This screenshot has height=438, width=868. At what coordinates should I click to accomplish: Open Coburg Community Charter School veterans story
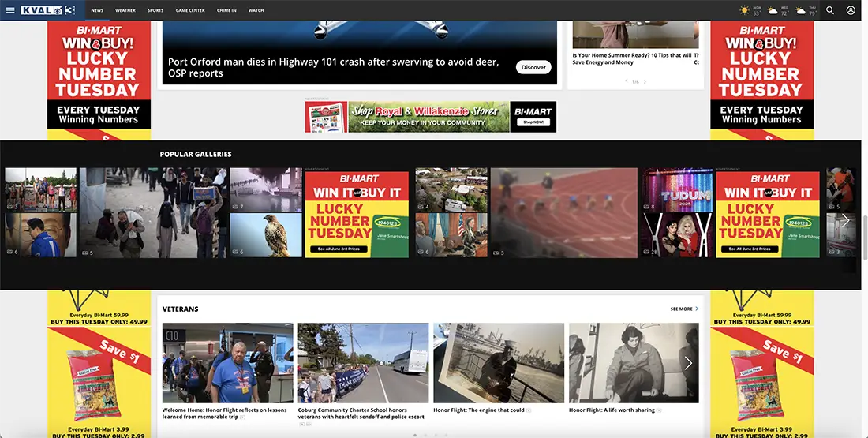(x=361, y=413)
